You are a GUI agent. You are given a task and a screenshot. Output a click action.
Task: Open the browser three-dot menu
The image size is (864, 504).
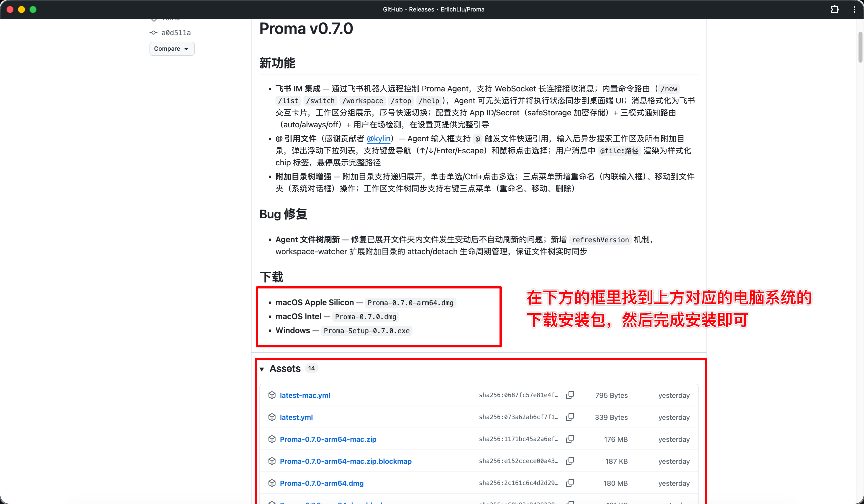[854, 9]
